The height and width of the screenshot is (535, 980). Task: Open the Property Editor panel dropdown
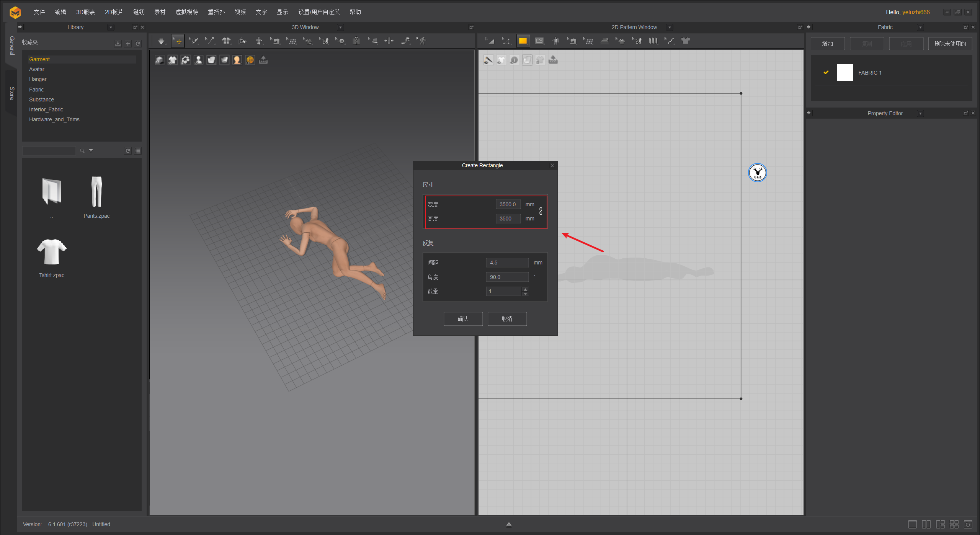[x=920, y=114]
